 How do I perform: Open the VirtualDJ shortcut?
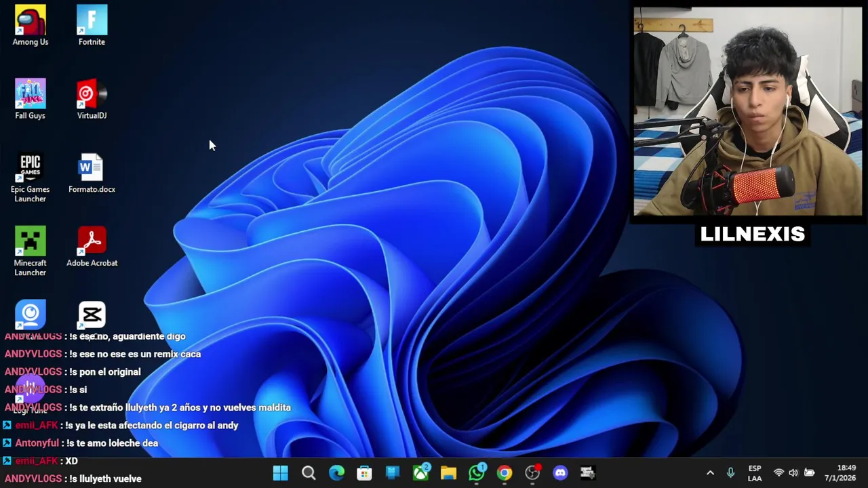pos(92,100)
